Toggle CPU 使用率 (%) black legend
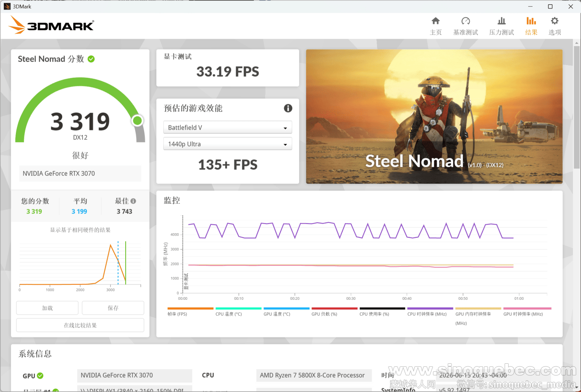 click(x=382, y=309)
